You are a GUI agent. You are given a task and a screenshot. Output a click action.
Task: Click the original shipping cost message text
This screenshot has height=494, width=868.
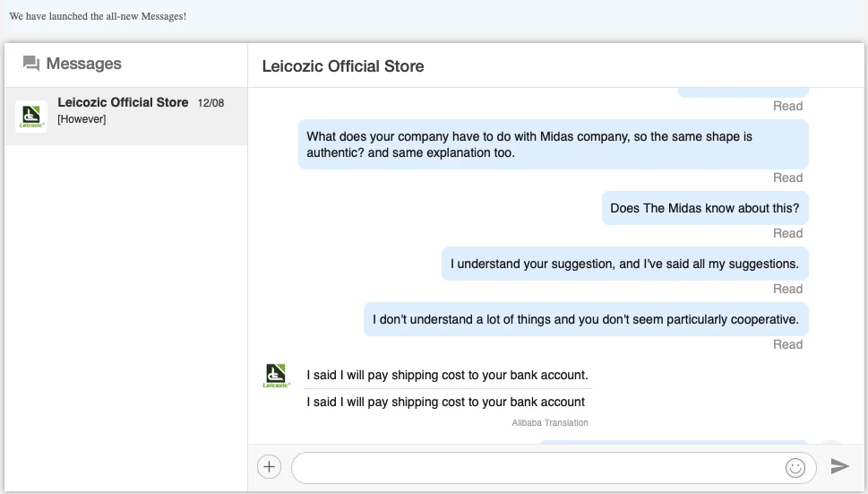(x=447, y=375)
